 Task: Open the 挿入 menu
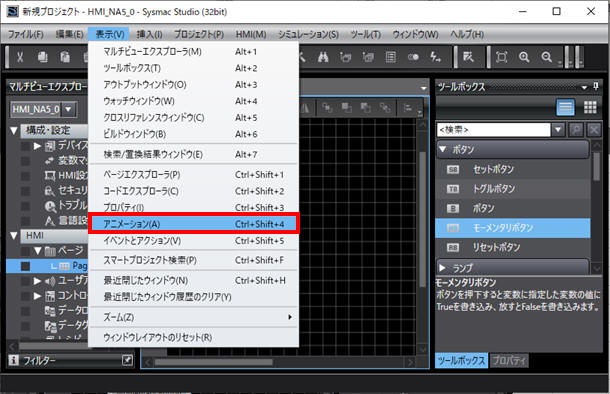(149, 35)
